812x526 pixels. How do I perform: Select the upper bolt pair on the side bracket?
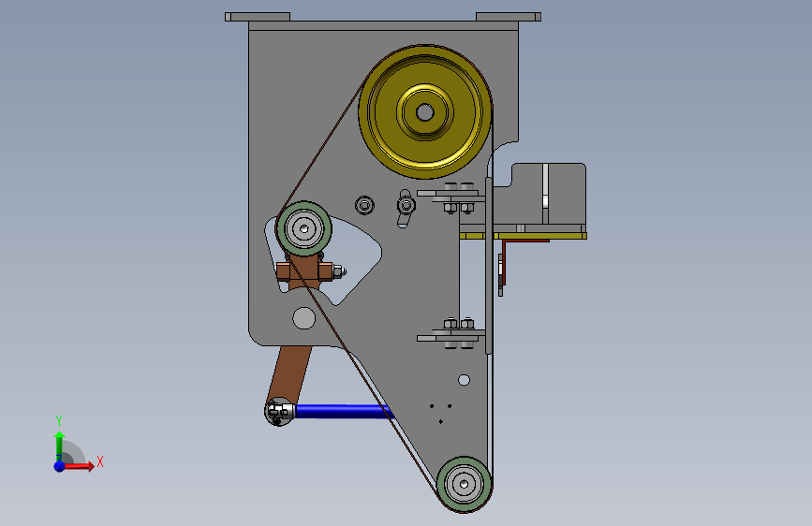459,197
